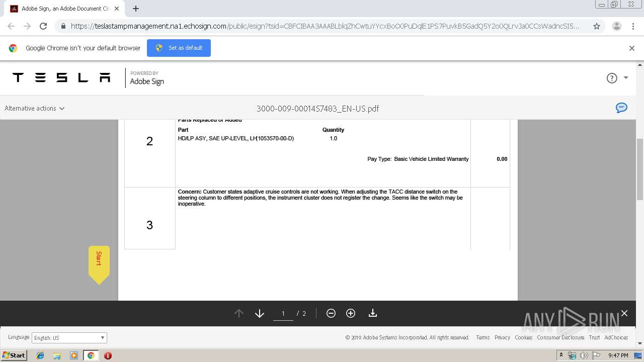Viewport: 644px width, 362px height.
Task: Click the yellow Start tag marker
Action: pyautogui.click(x=99, y=264)
